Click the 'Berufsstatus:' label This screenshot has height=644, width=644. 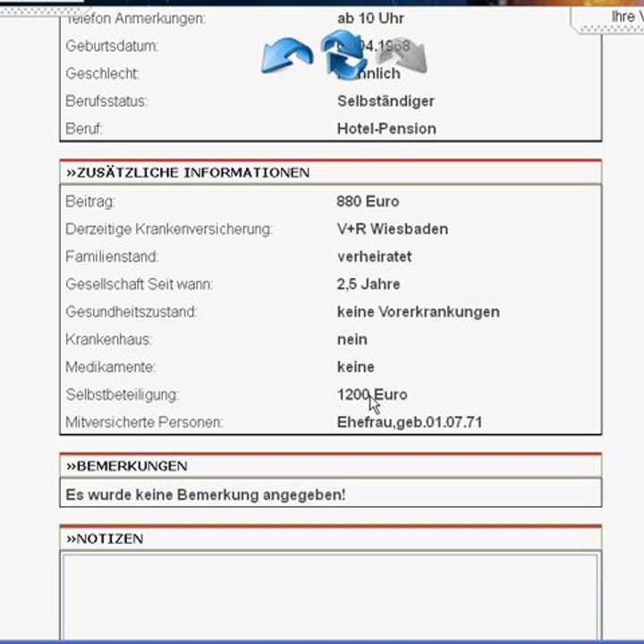[x=106, y=101]
